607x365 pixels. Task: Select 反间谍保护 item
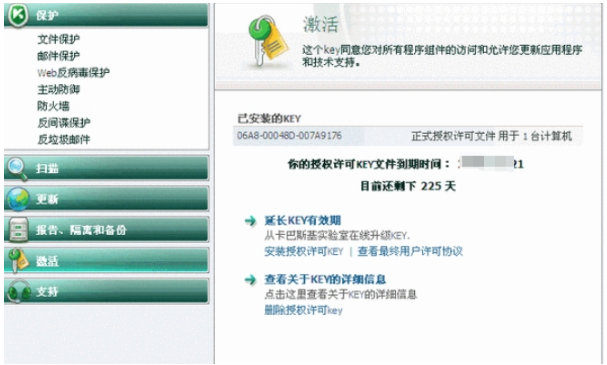[x=64, y=122]
